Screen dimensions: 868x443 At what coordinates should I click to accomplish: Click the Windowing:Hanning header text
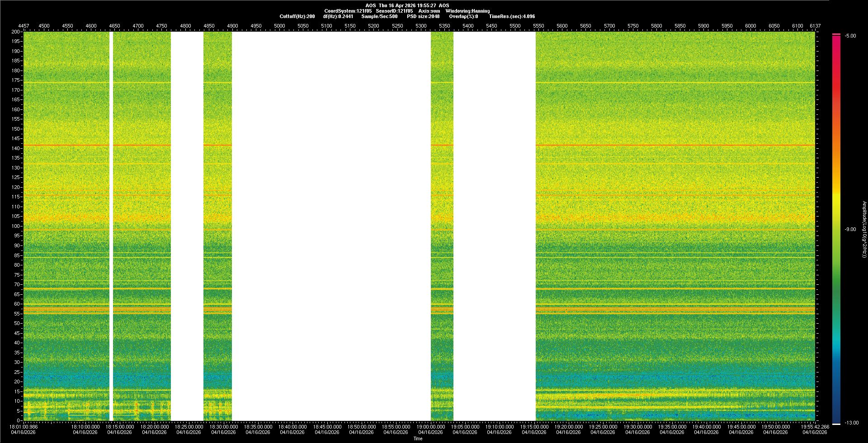point(467,11)
